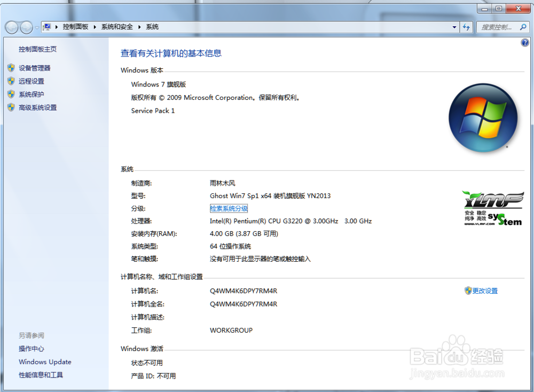Click the computer icon in address bar
Screen dimensions: 534x392
tap(48, 27)
